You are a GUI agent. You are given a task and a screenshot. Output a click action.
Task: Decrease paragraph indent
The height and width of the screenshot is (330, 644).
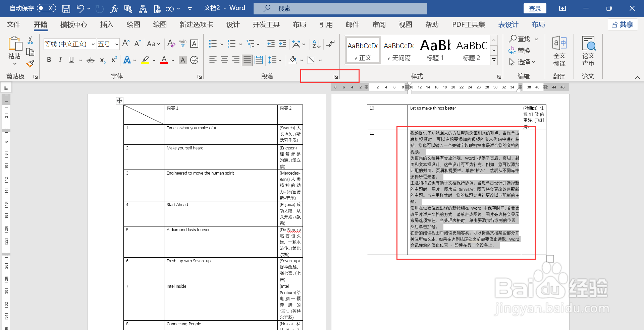(271, 44)
